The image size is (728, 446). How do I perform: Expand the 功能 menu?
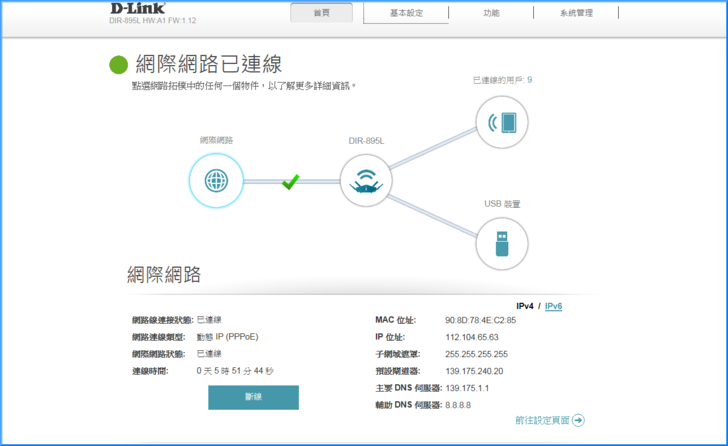click(x=491, y=13)
